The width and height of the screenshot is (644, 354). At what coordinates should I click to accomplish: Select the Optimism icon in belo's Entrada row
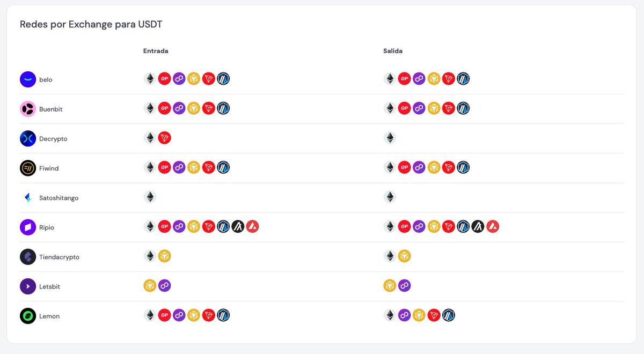pos(164,79)
